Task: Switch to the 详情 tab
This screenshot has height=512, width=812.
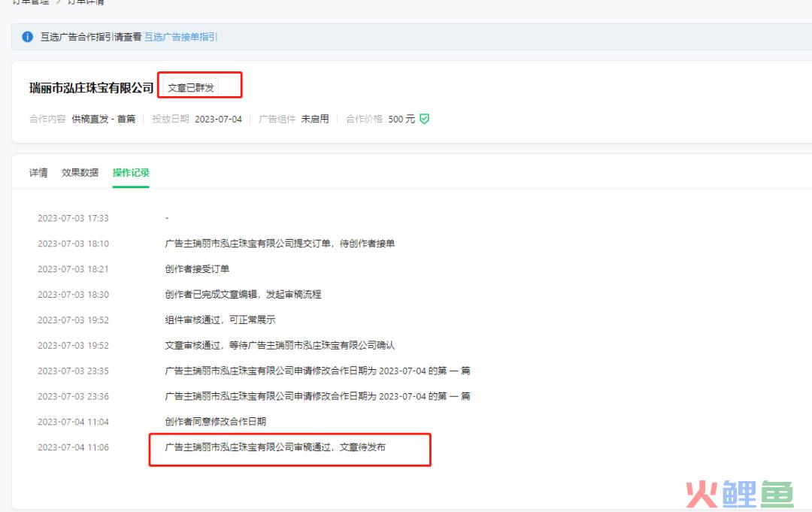Action: pos(38,172)
